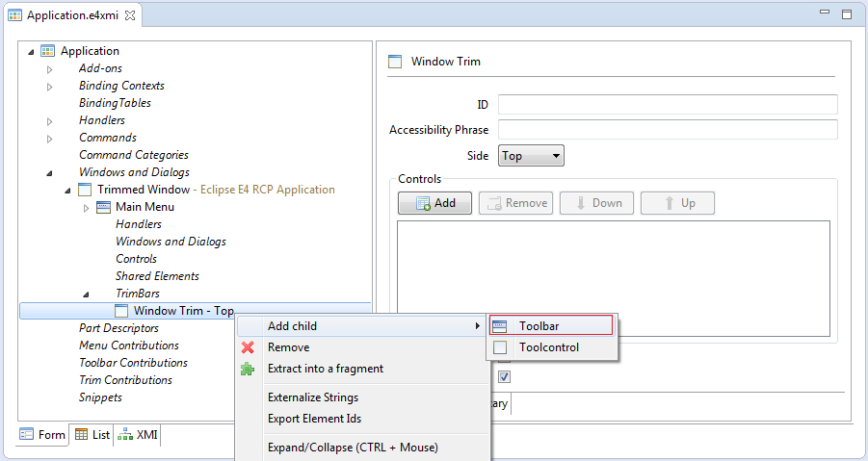This screenshot has height=461, width=868.
Task: Click the Application node icon in tree
Action: (x=47, y=51)
